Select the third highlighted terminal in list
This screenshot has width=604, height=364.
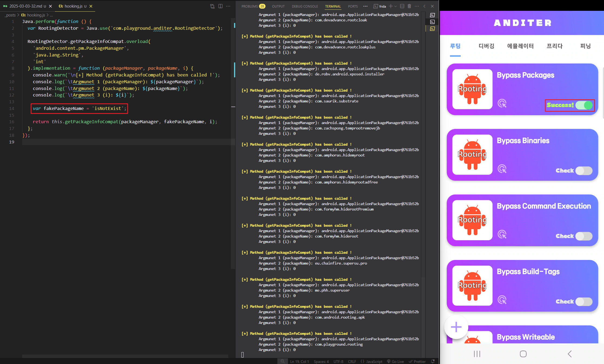point(432,29)
